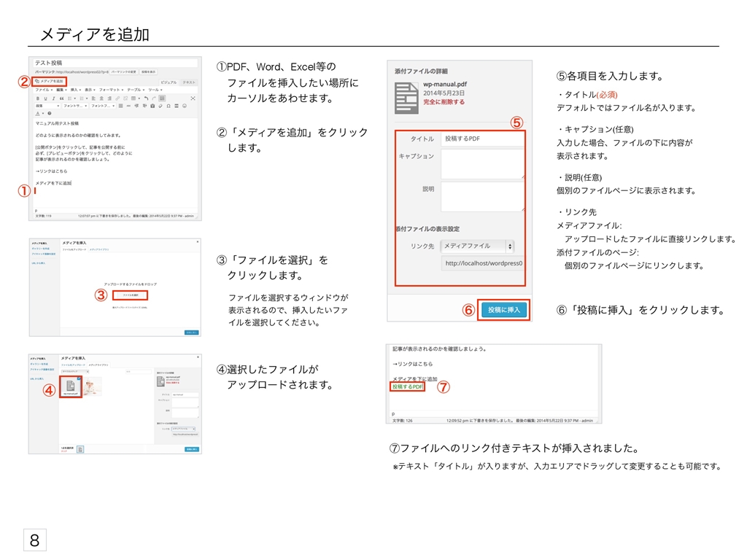Toggle fullscreen editor mode icon
The height and width of the screenshot is (560, 747).
pyautogui.click(x=193, y=98)
